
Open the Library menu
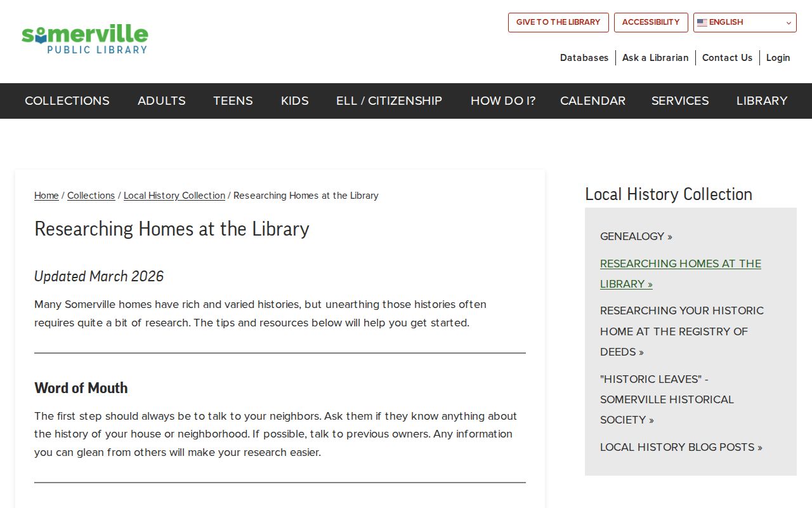point(762,101)
